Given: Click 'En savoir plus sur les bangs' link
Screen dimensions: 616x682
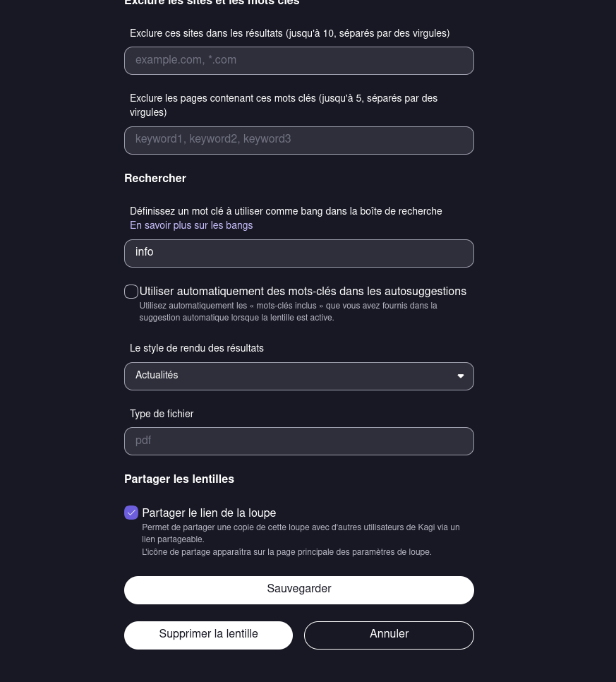Looking at the screenshot, I should (x=191, y=226).
